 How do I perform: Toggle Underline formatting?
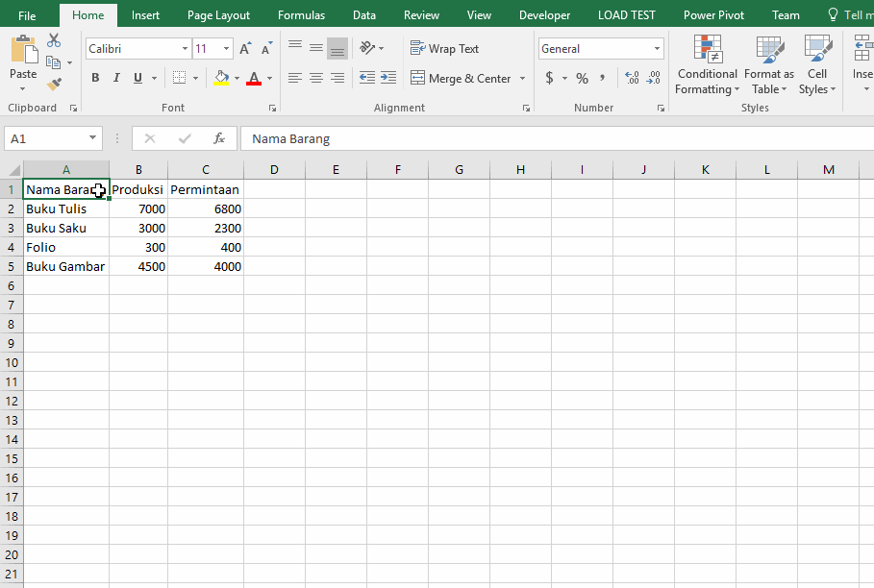pyautogui.click(x=137, y=78)
